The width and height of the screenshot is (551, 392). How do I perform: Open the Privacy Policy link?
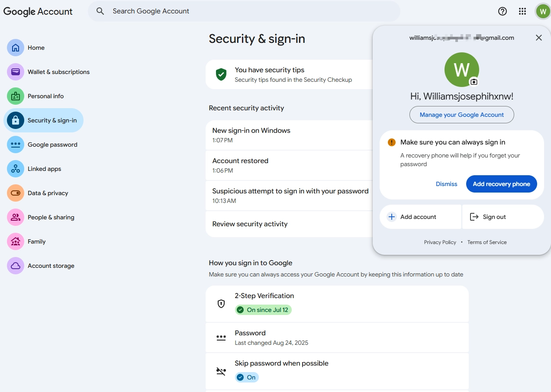point(440,242)
